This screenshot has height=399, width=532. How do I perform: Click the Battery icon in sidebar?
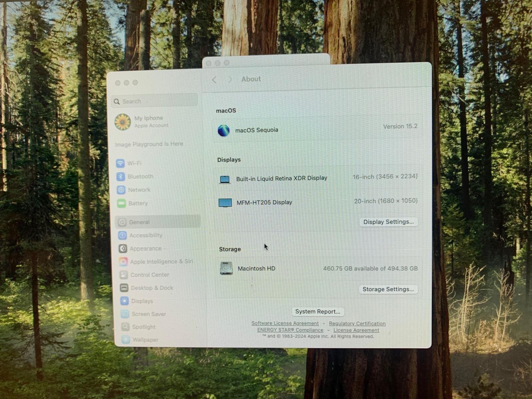coord(121,203)
